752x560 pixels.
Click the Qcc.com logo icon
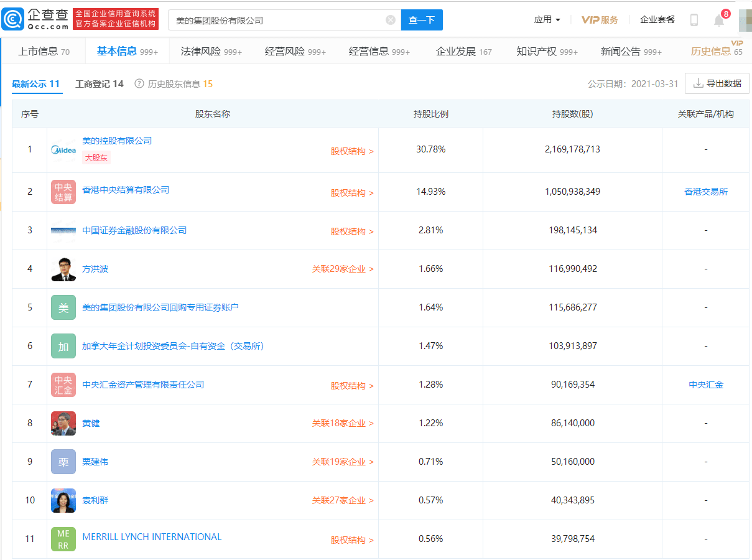tap(12, 20)
